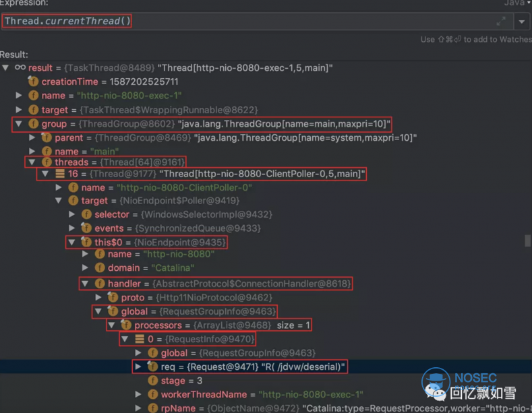Viewport: 532px width, 413px height.
Task: Click the field icon beside this$0
Action: tap(86, 242)
